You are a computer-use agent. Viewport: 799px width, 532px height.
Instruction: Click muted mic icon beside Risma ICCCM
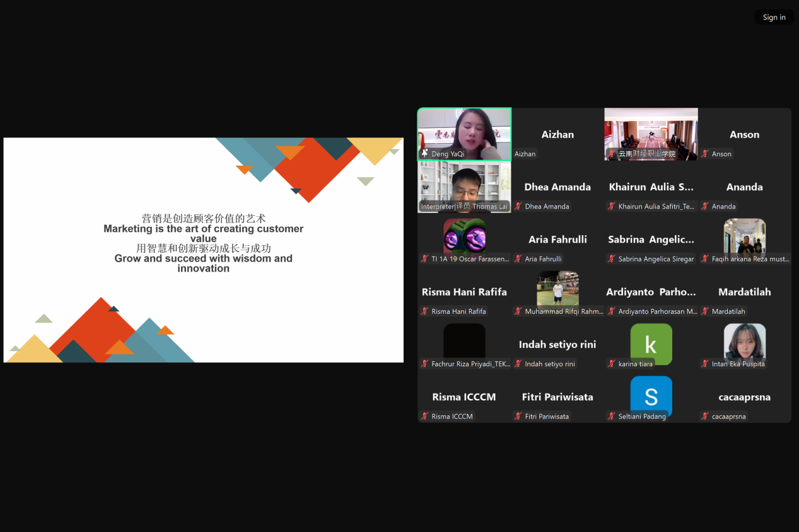click(425, 416)
